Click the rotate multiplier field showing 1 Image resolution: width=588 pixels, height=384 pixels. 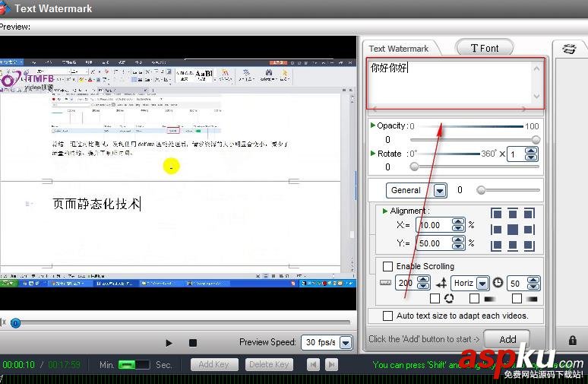point(516,154)
